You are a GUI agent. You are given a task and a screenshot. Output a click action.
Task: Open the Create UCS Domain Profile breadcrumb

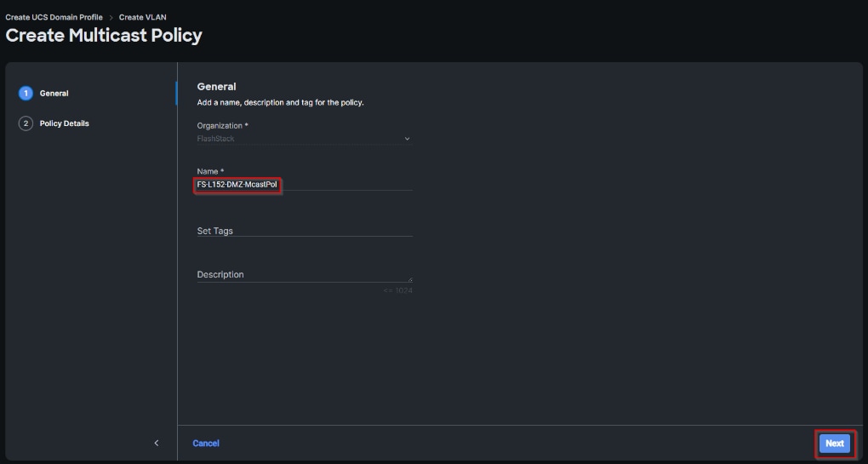(54, 18)
